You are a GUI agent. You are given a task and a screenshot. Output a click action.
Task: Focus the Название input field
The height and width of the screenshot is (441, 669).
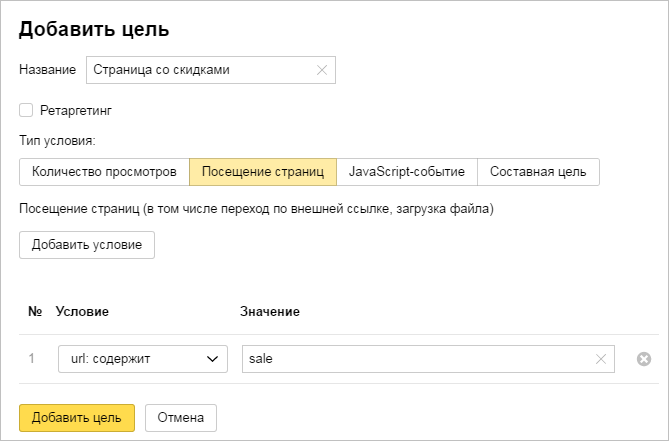tap(200, 70)
